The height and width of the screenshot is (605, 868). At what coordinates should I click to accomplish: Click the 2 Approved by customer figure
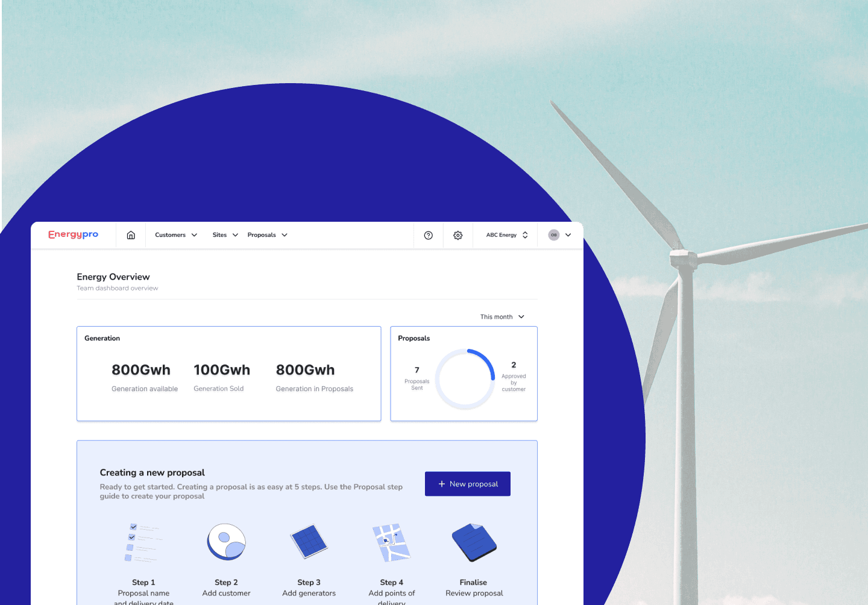[x=514, y=377]
